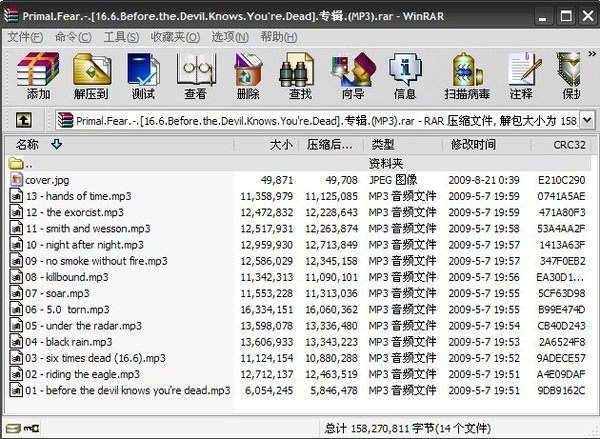Select 02 - riding the eagle.mp3 icon
The height and width of the screenshot is (439, 600).
16,374
